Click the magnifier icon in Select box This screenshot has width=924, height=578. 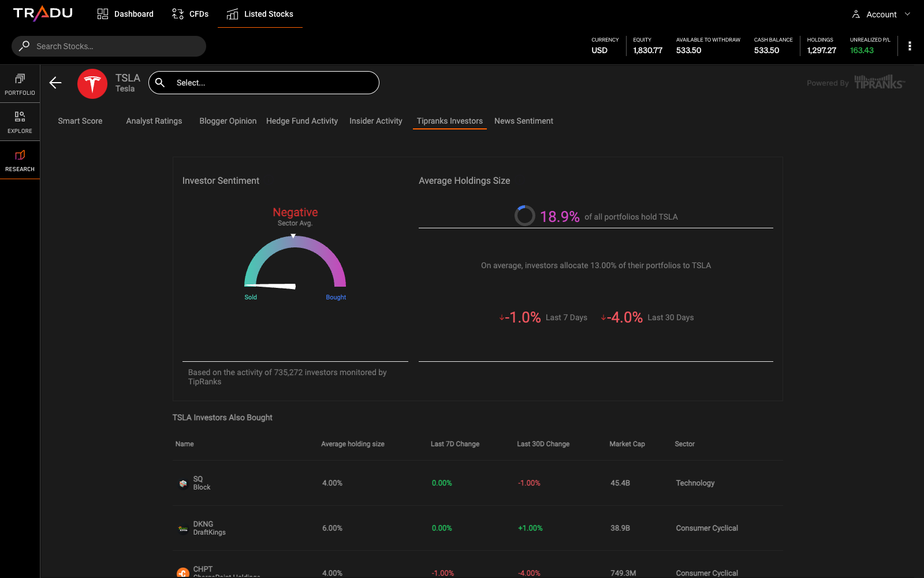[x=160, y=83]
